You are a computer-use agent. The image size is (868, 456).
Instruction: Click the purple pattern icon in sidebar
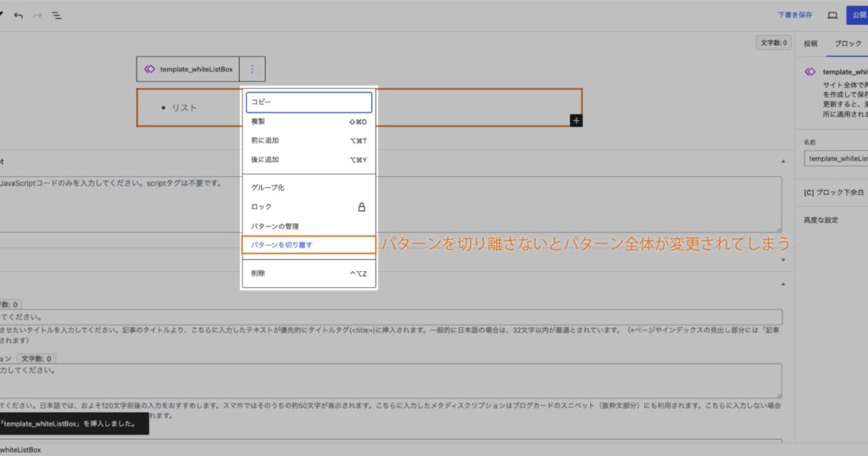pos(810,72)
